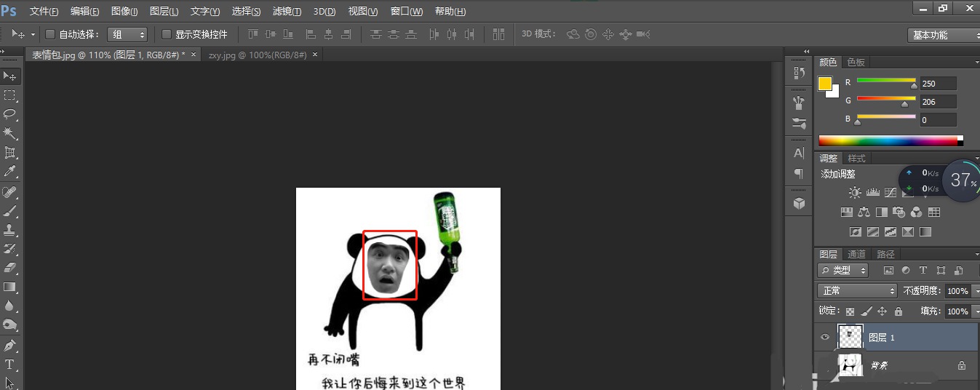Select the Lasso tool
980x390 pixels.
point(10,114)
